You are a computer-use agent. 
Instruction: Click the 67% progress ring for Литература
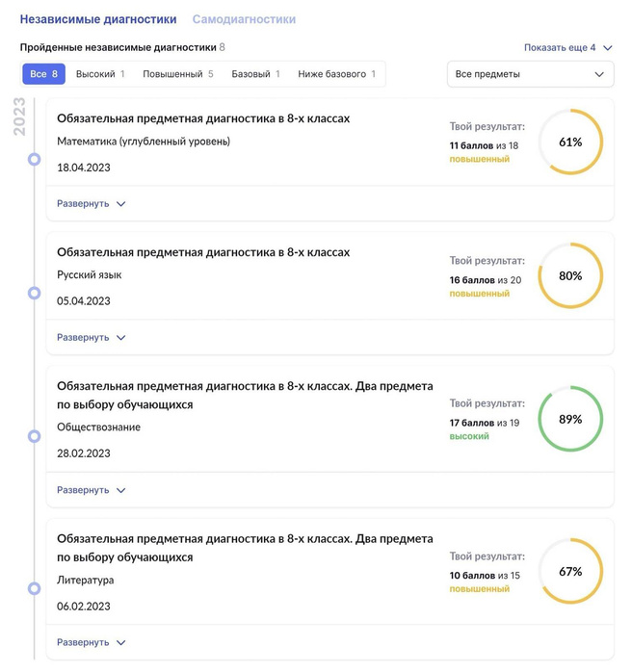tap(570, 572)
